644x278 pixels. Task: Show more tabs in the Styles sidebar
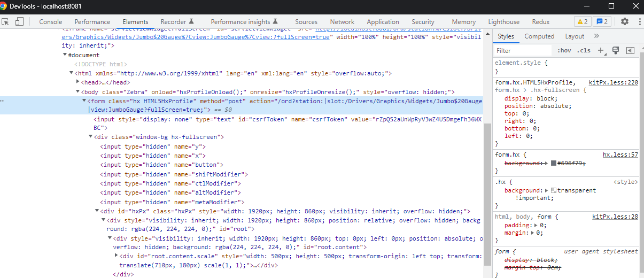tap(596, 36)
